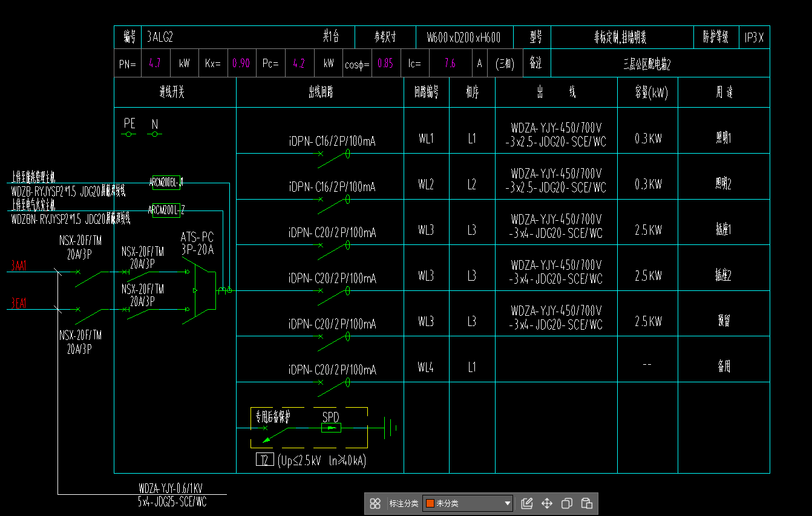The width and height of the screenshot is (812, 516).
Task: Click the ARCM200L-Z module box
Action: (x=166, y=211)
